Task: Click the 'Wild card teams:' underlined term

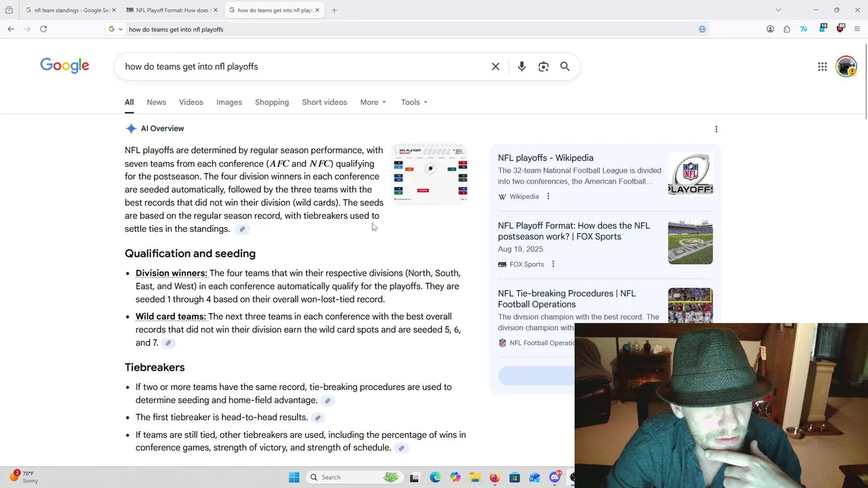Action: [x=171, y=317]
